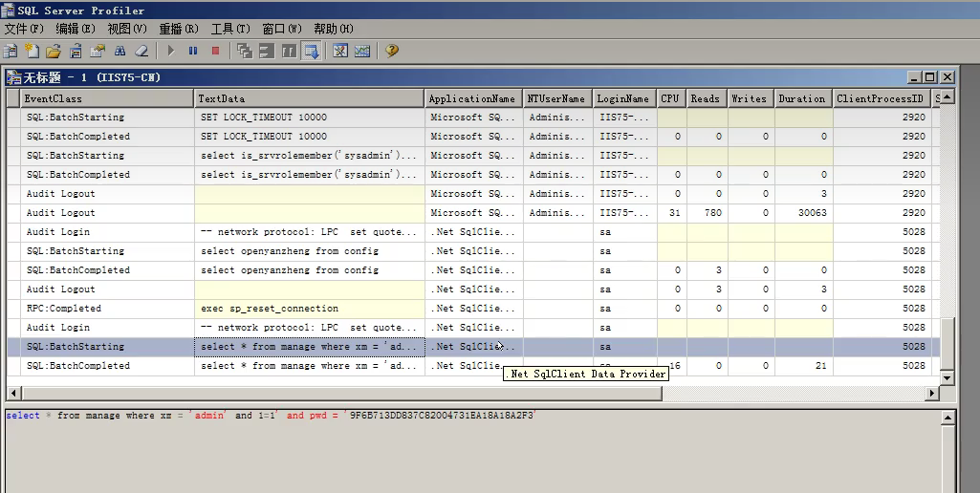This screenshot has height=493, width=980.
Task: Click the grid's vertical scrollbar thumb
Action: [947, 344]
